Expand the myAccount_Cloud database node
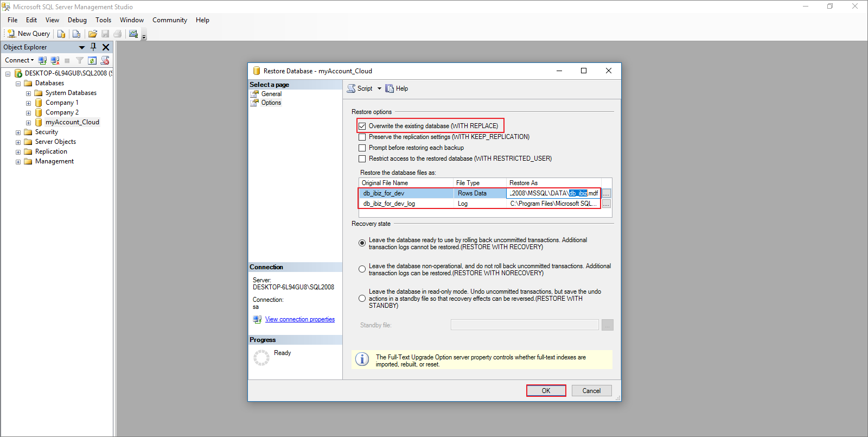The image size is (868, 437). (x=28, y=123)
